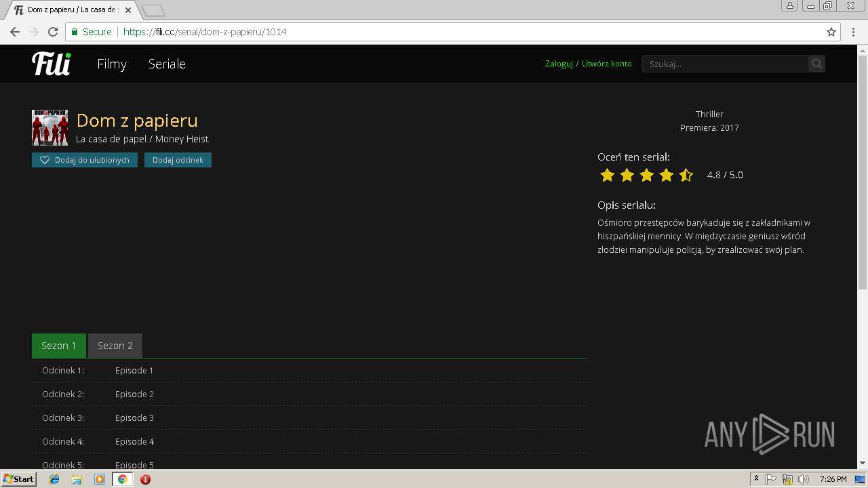Click the volume speaker tray icon

804,479
